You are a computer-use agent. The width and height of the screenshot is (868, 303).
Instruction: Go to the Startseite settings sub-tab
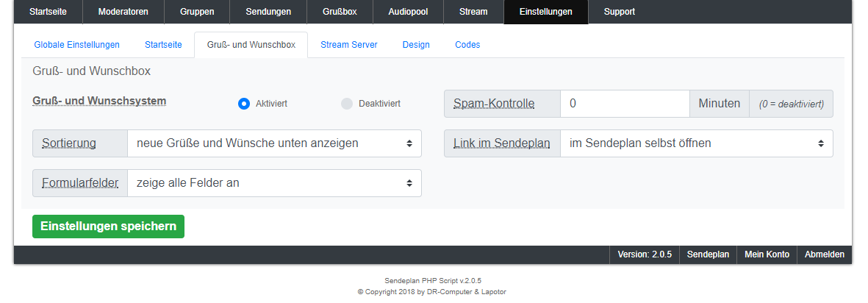[163, 45]
